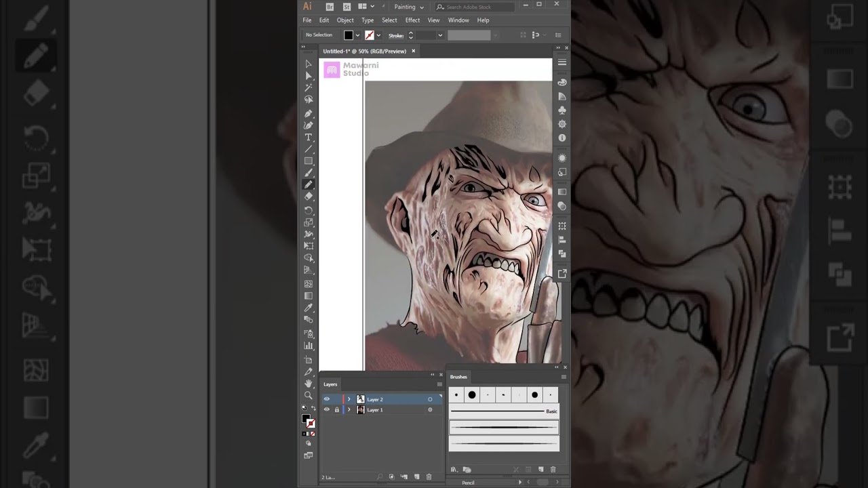The height and width of the screenshot is (488, 868).
Task: Open the Type menu
Action: [368, 20]
